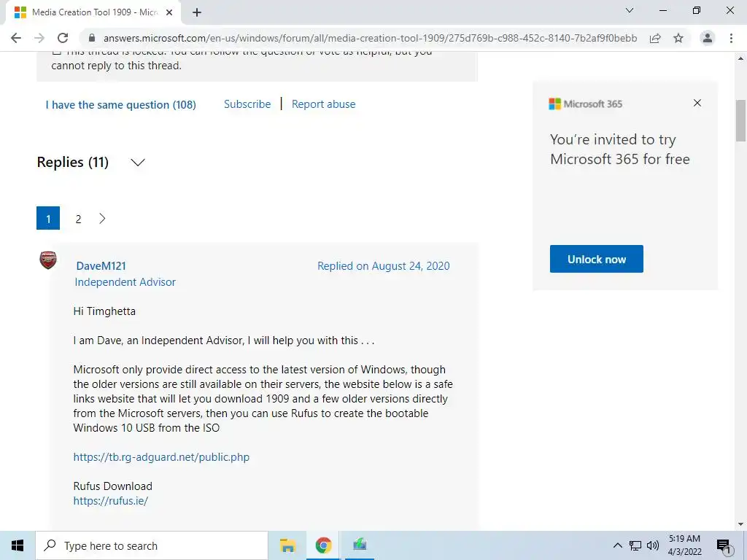The height and width of the screenshot is (560, 747).
Task: Go to next replies page arrow
Action: [102, 219]
